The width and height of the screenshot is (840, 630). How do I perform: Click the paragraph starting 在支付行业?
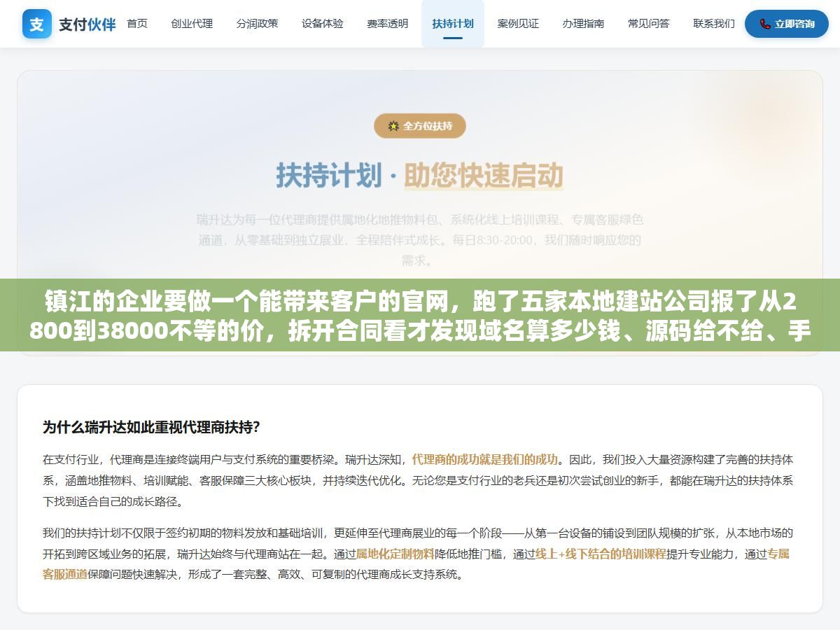[x=420, y=481]
